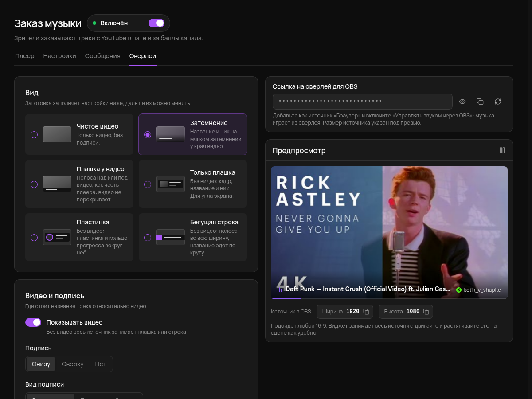The image size is (532, 399).
Task: Click the Ссылка на оверлей для OBS label
Action: [315, 86]
